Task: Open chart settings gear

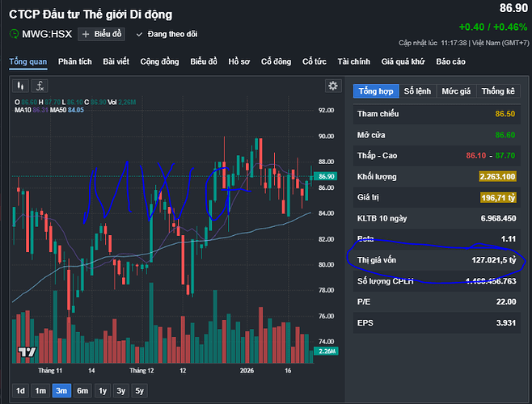Action: pos(332,86)
